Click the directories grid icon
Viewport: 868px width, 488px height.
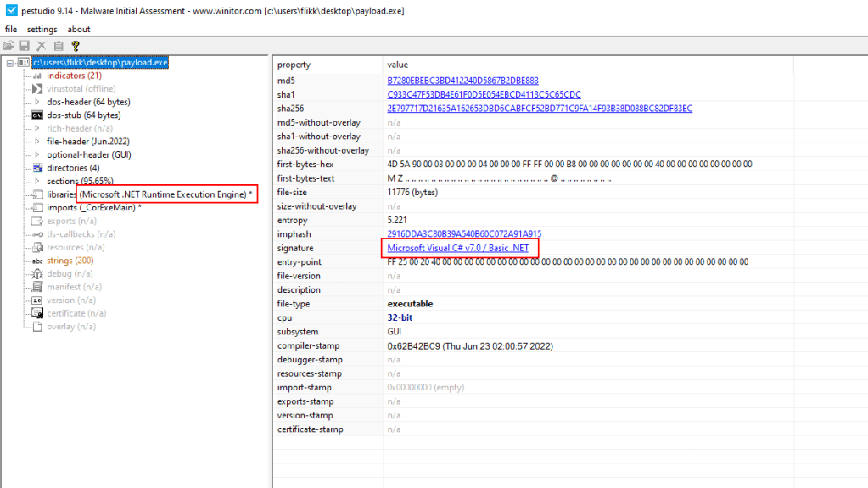coord(36,168)
